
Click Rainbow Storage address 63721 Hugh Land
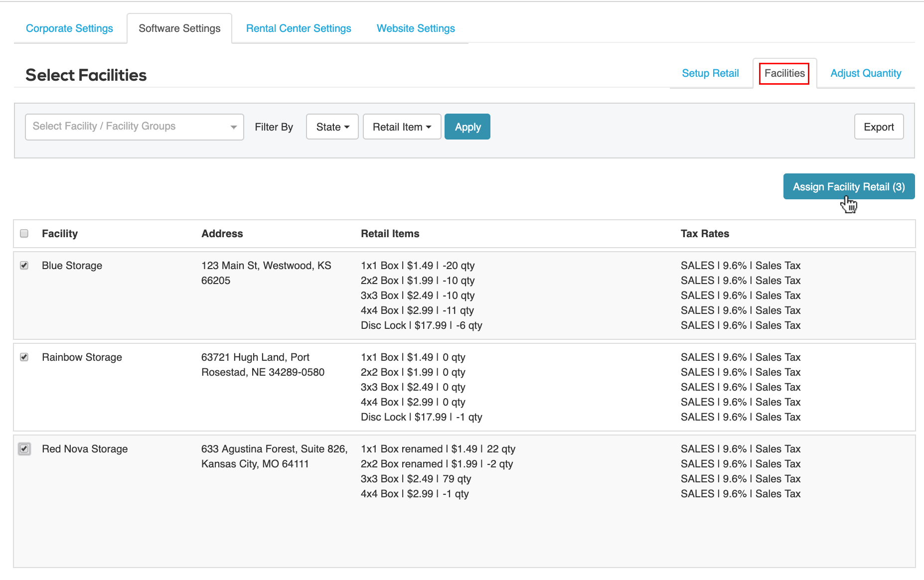point(263,365)
